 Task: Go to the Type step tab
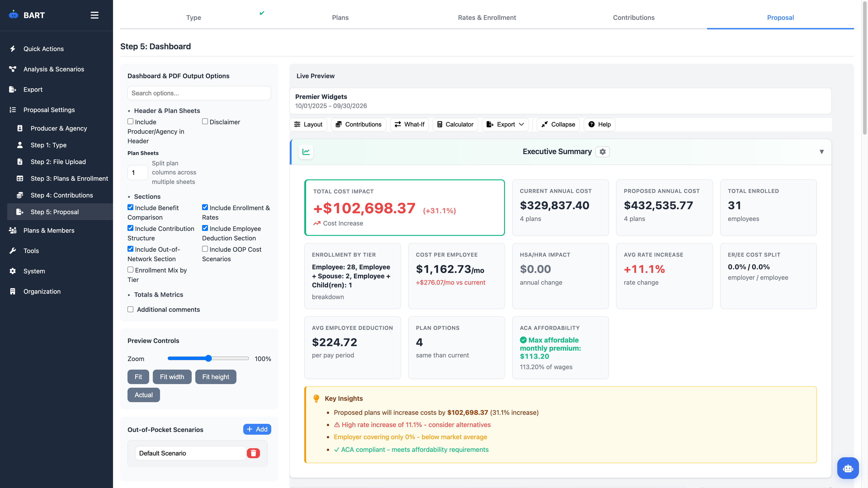pyautogui.click(x=193, y=18)
